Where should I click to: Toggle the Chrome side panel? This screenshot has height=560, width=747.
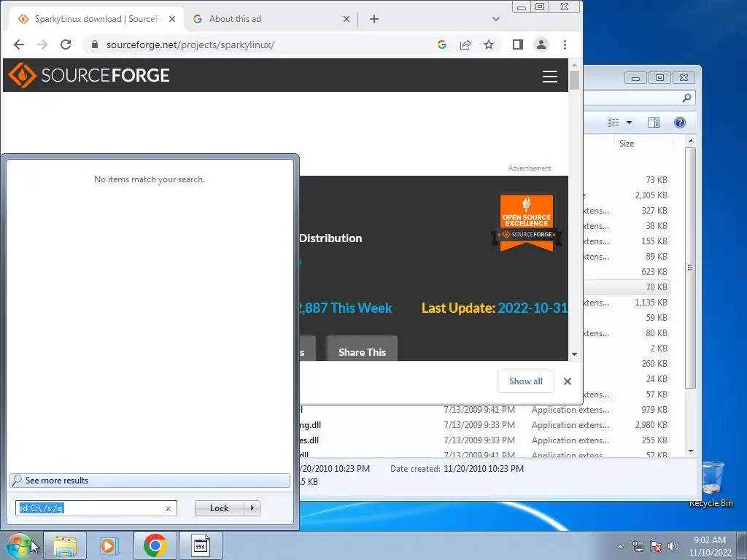[x=518, y=44]
